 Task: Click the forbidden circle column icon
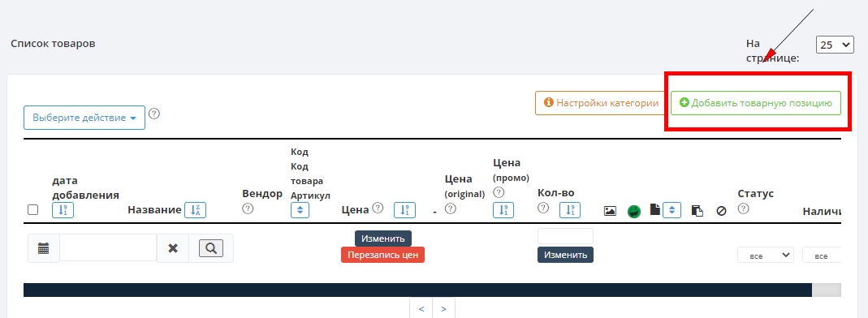point(721,211)
